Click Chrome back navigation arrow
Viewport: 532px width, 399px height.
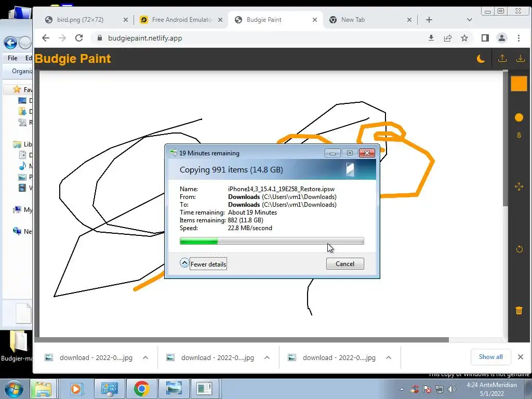click(46, 38)
